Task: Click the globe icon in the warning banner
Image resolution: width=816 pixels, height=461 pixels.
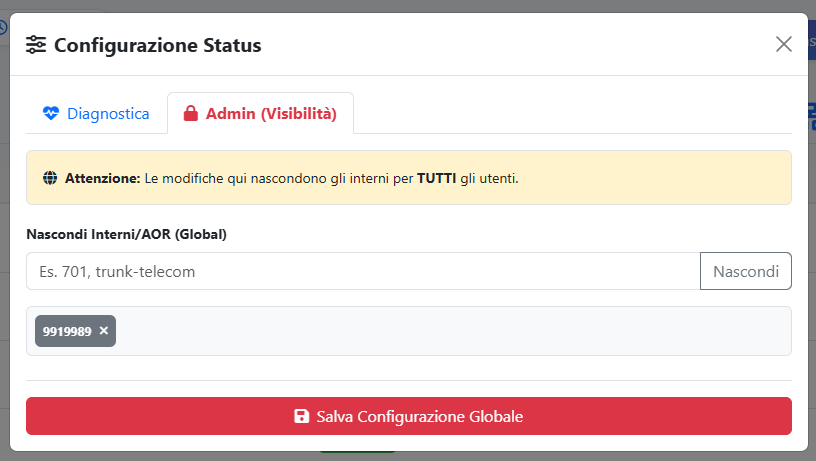Action: point(50,179)
